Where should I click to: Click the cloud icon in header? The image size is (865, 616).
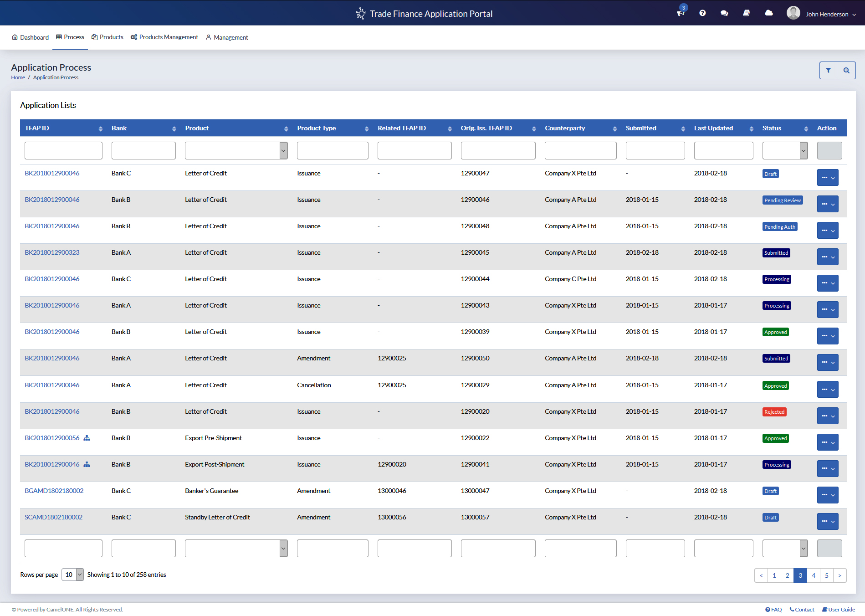pyautogui.click(x=769, y=13)
